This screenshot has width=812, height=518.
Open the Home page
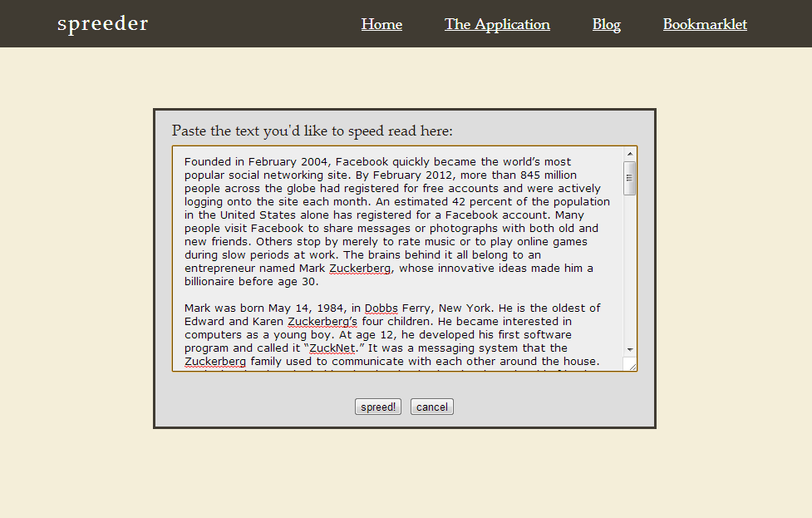point(381,24)
